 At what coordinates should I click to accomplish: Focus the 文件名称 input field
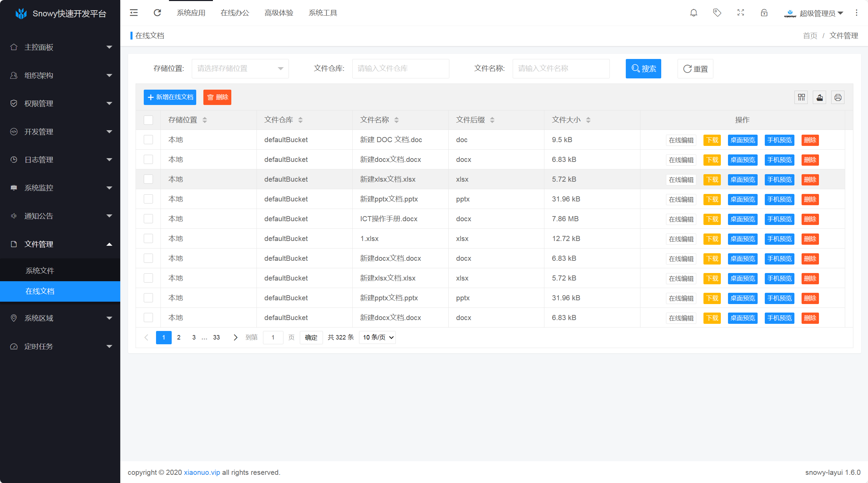pos(561,69)
